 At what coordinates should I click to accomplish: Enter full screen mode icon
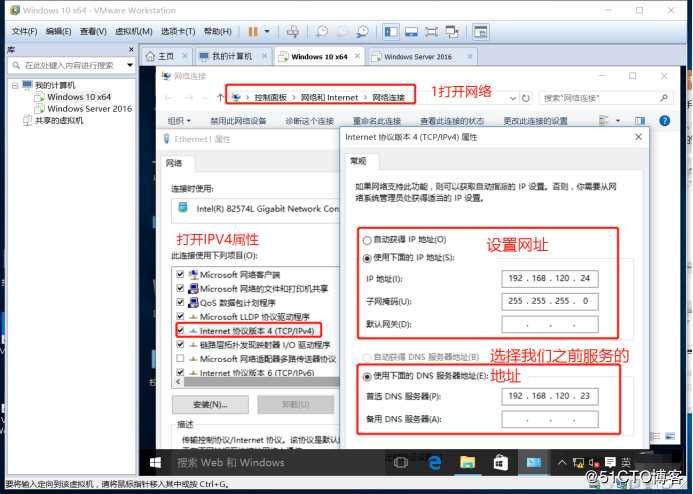point(431,32)
